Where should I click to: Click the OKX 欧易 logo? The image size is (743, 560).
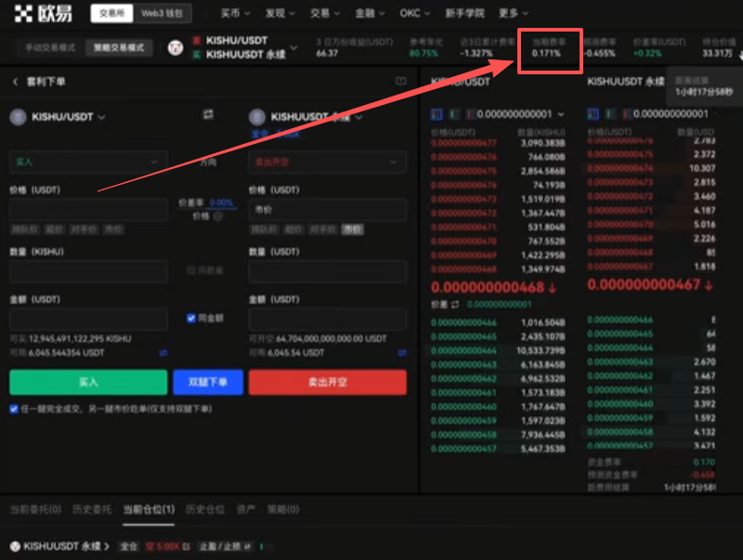coord(43,13)
